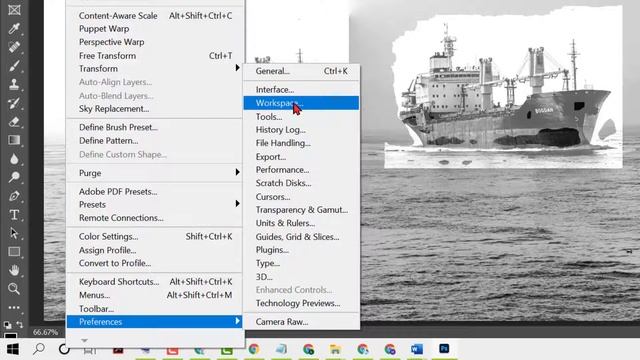Image resolution: width=640 pixels, height=360 pixels.
Task: Show more Edit menu items via the bottom arrow
Action: [x=84, y=340]
